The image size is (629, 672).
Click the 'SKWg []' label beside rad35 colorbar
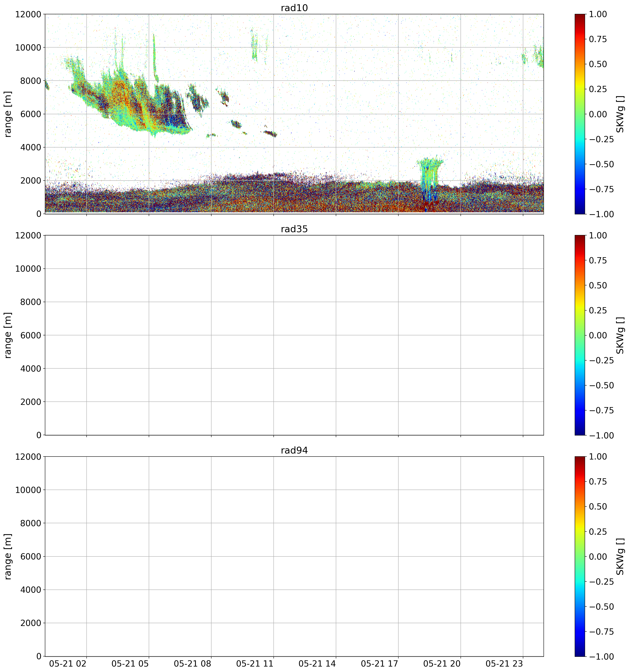point(620,335)
